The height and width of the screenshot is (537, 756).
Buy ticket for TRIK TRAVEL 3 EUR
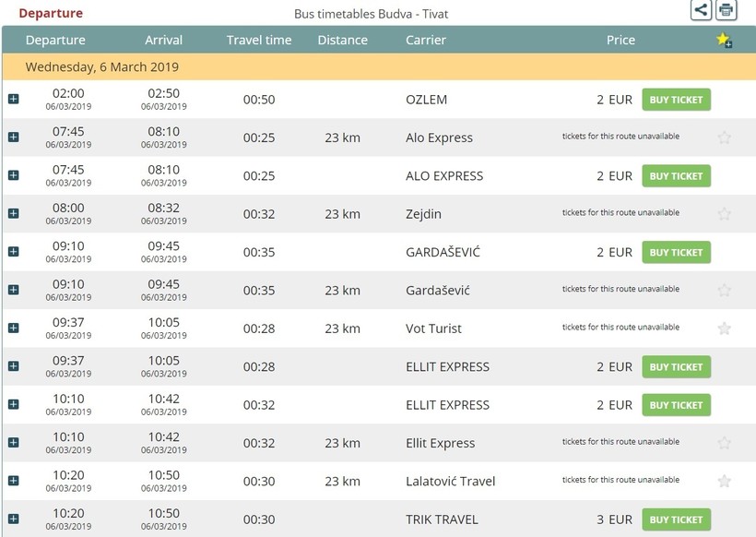point(676,519)
